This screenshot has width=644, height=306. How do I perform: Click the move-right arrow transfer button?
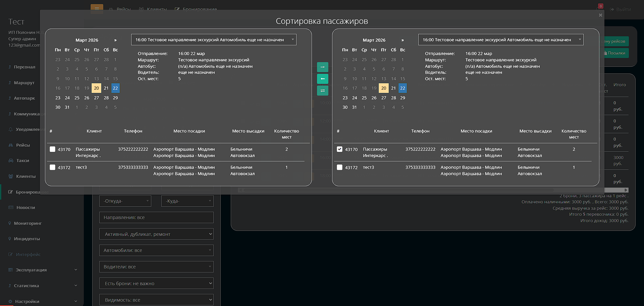(322, 67)
